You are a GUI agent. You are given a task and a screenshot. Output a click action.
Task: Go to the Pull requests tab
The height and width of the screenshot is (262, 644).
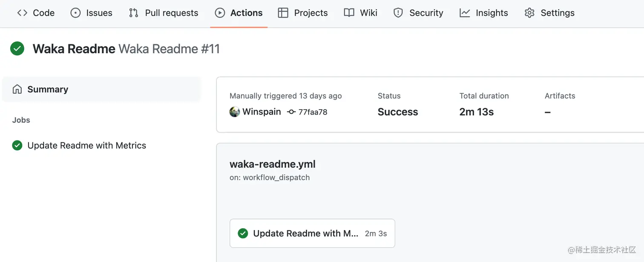pyautogui.click(x=171, y=13)
